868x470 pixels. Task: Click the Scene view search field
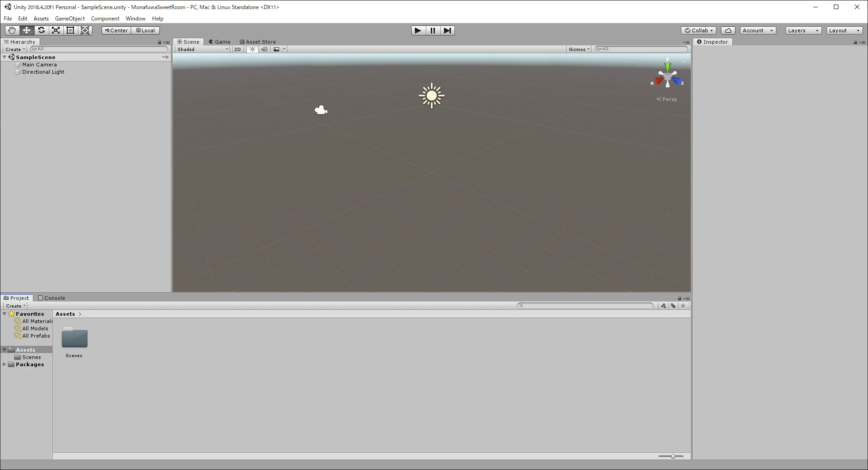click(x=642, y=49)
